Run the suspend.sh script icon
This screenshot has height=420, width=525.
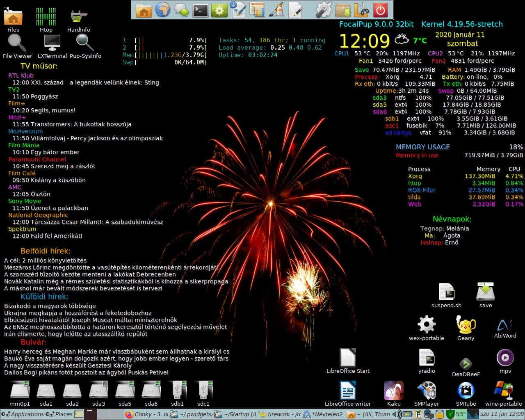[446, 295]
